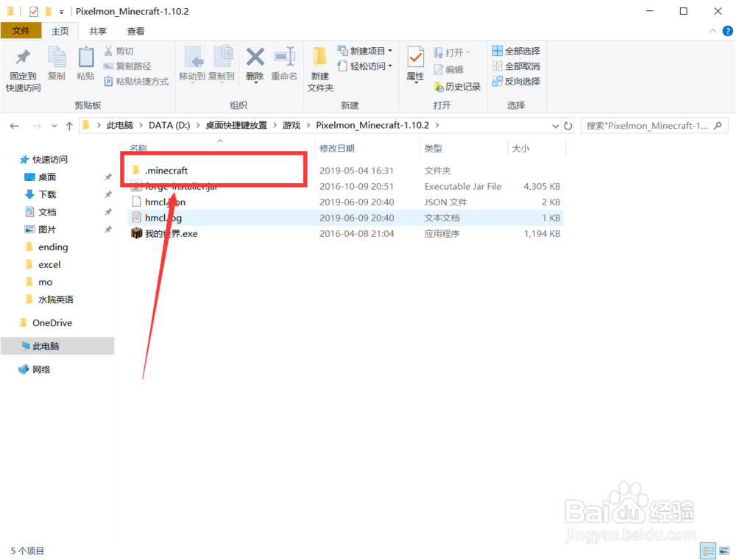Switch to the Home (主页) tab
Screen dimensions: 736x560
(60, 32)
